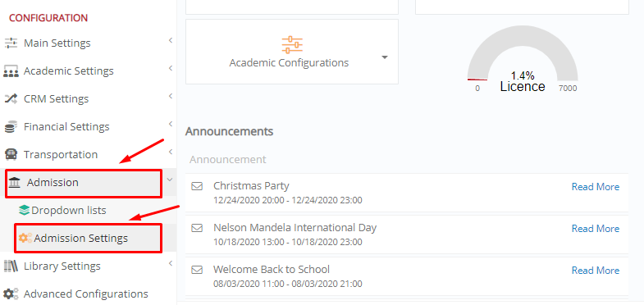Screen dimensions: 644x305
Task: Open the Dropdown lists submenu item
Action: 62,210
